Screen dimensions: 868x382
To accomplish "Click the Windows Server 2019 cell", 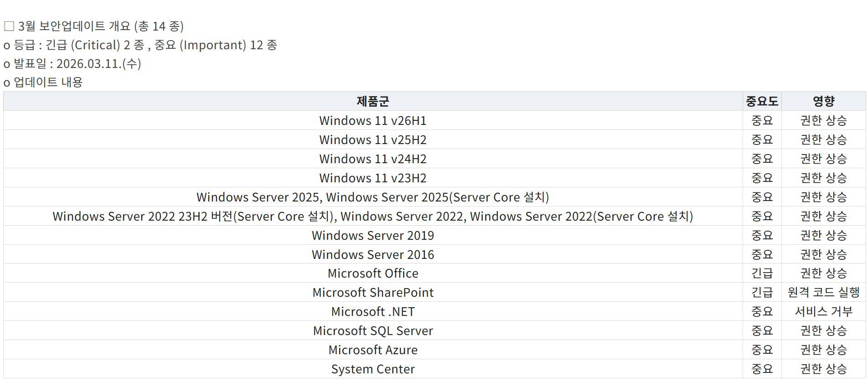I will point(372,236).
